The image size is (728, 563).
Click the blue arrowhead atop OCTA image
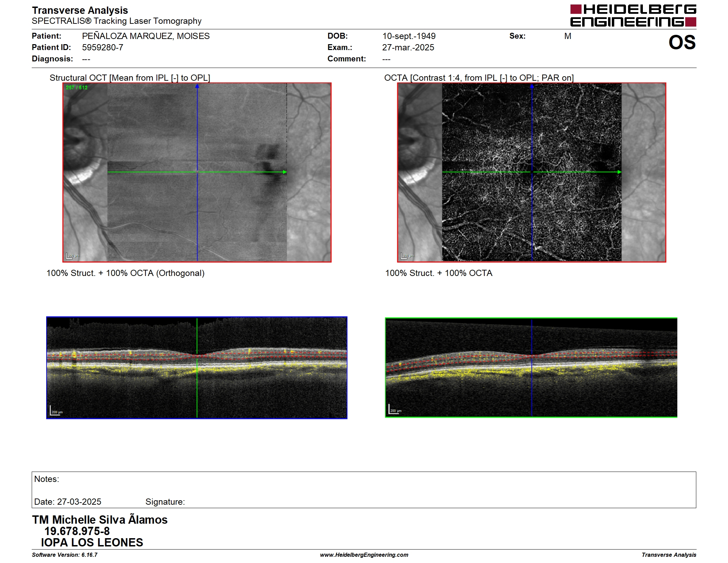(532, 86)
